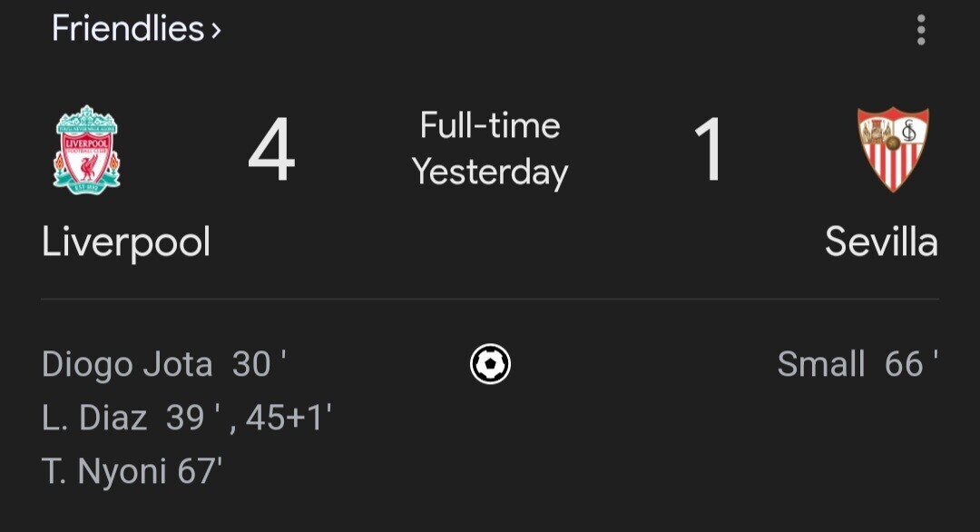The width and height of the screenshot is (980, 532).
Task: Click the soccer ball goals icon
Action: [x=490, y=364]
